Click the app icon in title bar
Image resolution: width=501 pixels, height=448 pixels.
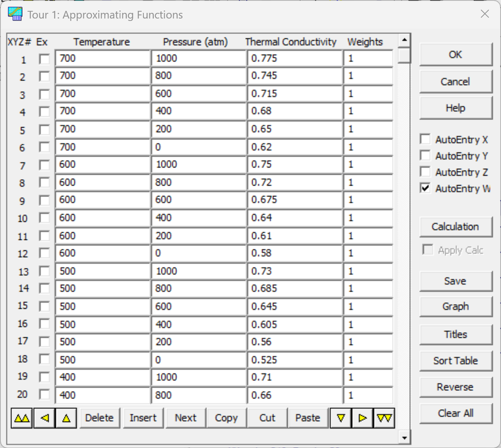click(x=14, y=14)
